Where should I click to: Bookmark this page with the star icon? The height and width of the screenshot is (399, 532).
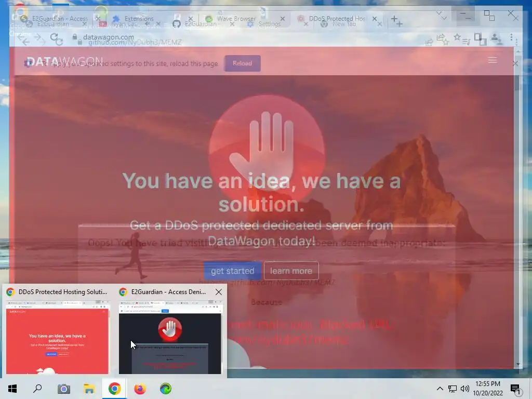(x=457, y=37)
